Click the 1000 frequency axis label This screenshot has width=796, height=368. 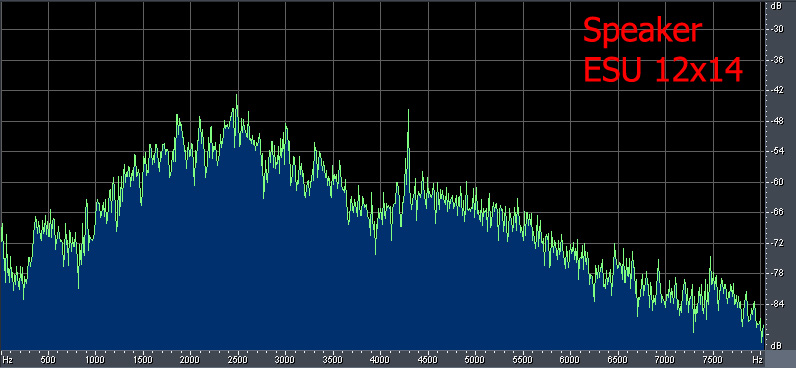click(95, 360)
